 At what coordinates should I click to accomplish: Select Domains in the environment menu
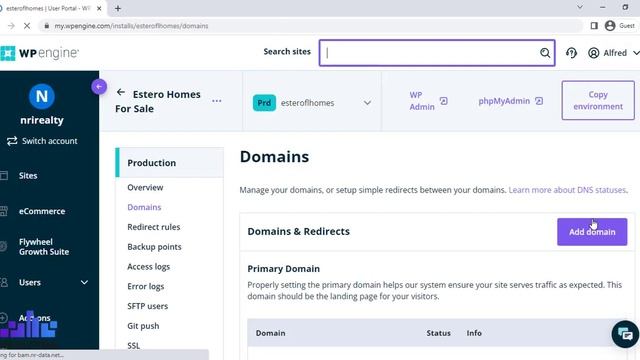(144, 207)
